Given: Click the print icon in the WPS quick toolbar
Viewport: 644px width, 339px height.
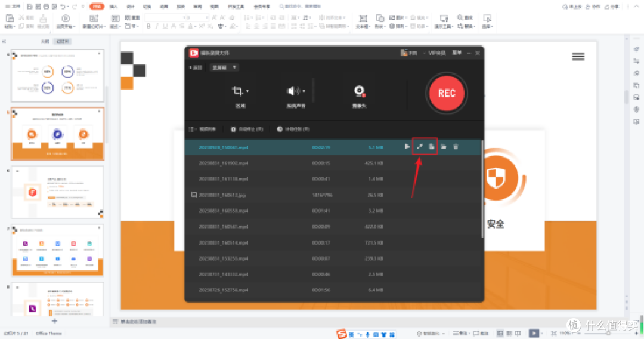Looking at the screenshot, I should tap(46, 7).
